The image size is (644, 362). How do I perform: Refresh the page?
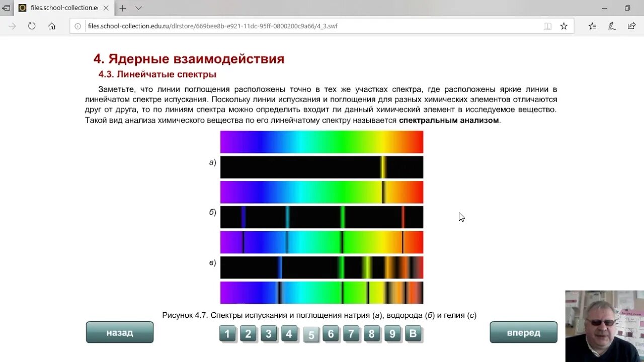pos(32,26)
